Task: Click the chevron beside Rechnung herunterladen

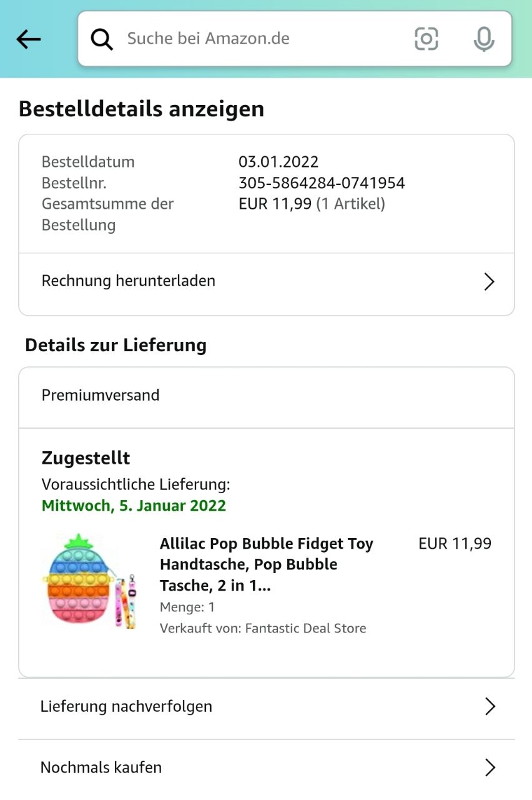Action: pyautogui.click(x=490, y=282)
